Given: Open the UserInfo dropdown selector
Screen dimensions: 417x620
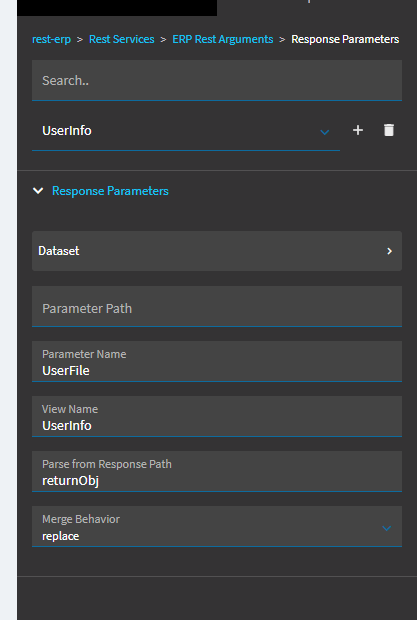Looking at the screenshot, I should (186, 130).
